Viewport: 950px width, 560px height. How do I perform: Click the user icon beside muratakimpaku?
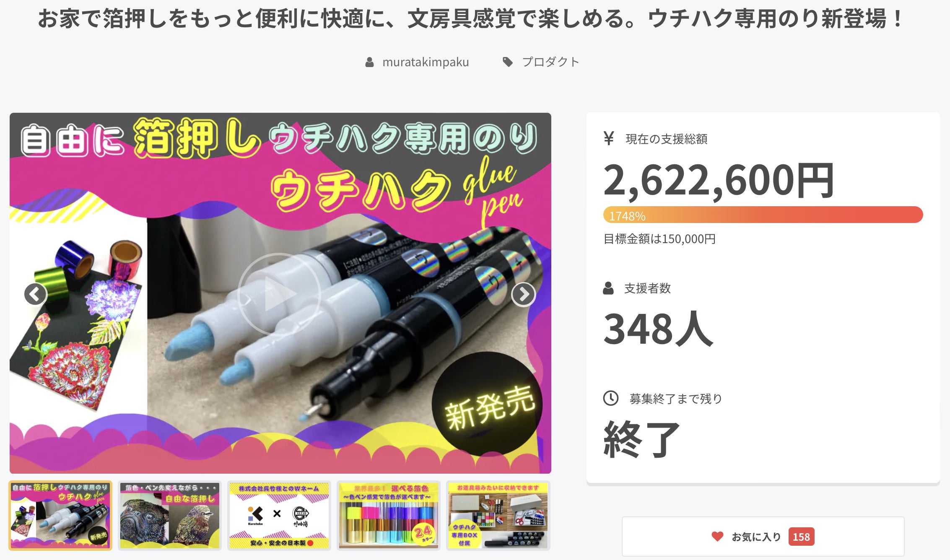click(x=369, y=62)
